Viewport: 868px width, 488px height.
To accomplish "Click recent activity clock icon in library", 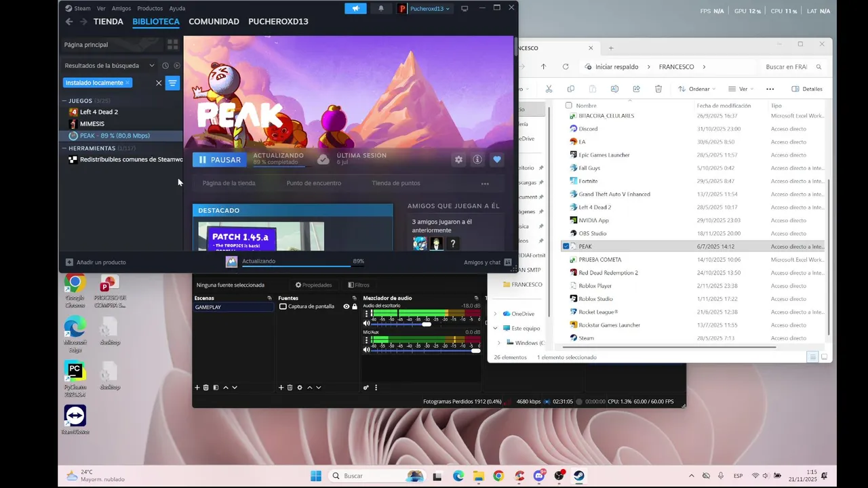I will click(x=165, y=66).
